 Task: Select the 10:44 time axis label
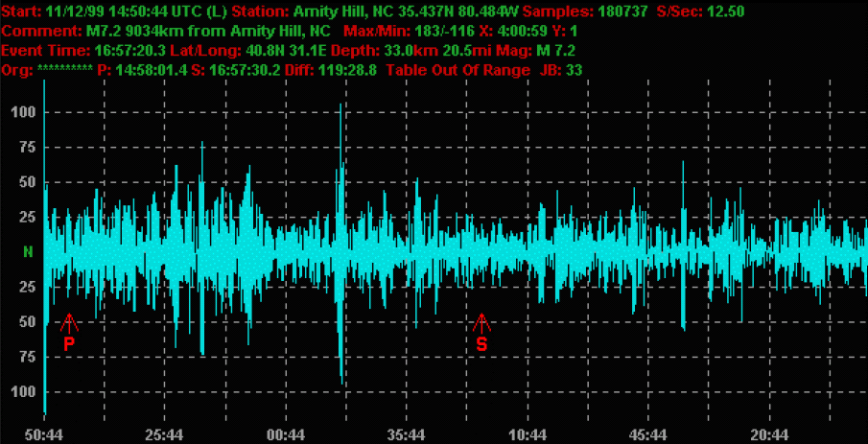click(x=528, y=434)
